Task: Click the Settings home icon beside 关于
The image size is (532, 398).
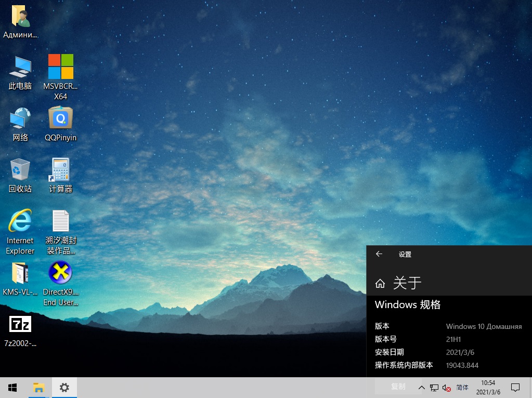Action: [x=380, y=284]
